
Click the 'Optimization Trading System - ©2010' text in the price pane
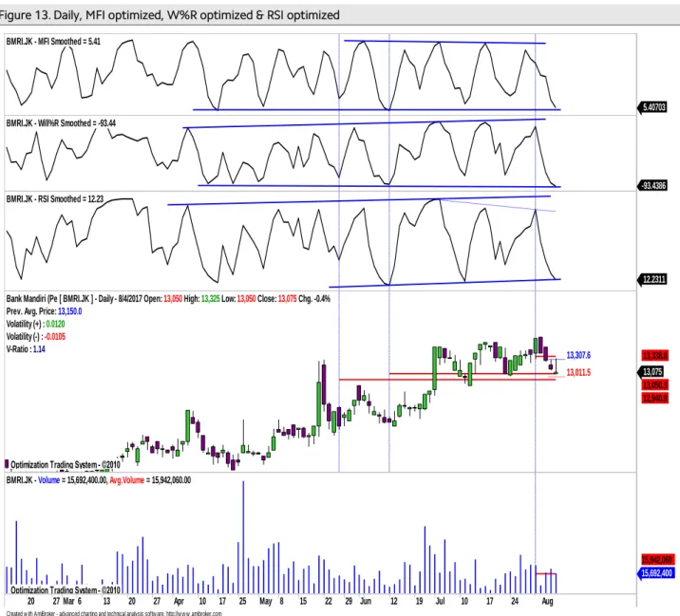point(66,465)
